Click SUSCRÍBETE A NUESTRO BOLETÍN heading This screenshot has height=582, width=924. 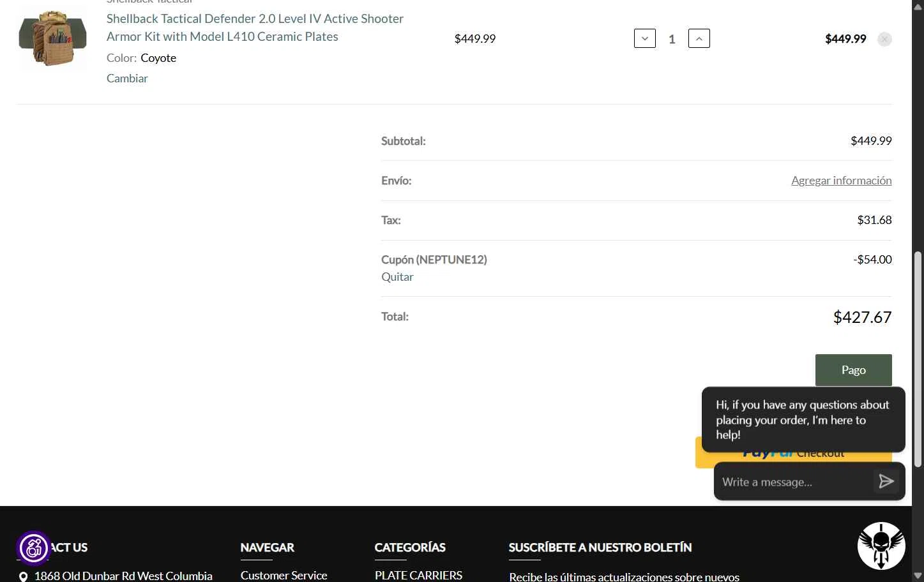click(600, 548)
